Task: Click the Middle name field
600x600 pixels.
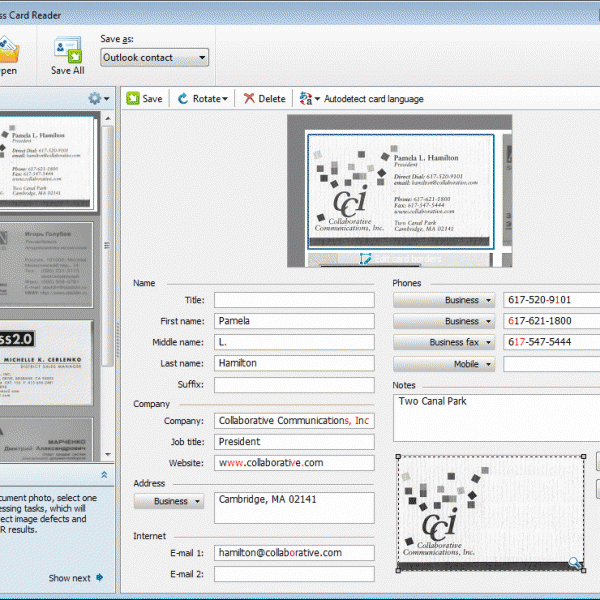Action: (x=294, y=342)
